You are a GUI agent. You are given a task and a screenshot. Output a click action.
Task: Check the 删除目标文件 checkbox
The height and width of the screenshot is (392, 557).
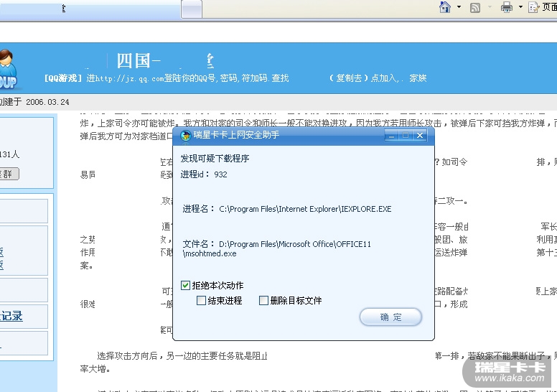(x=263, y=301)
